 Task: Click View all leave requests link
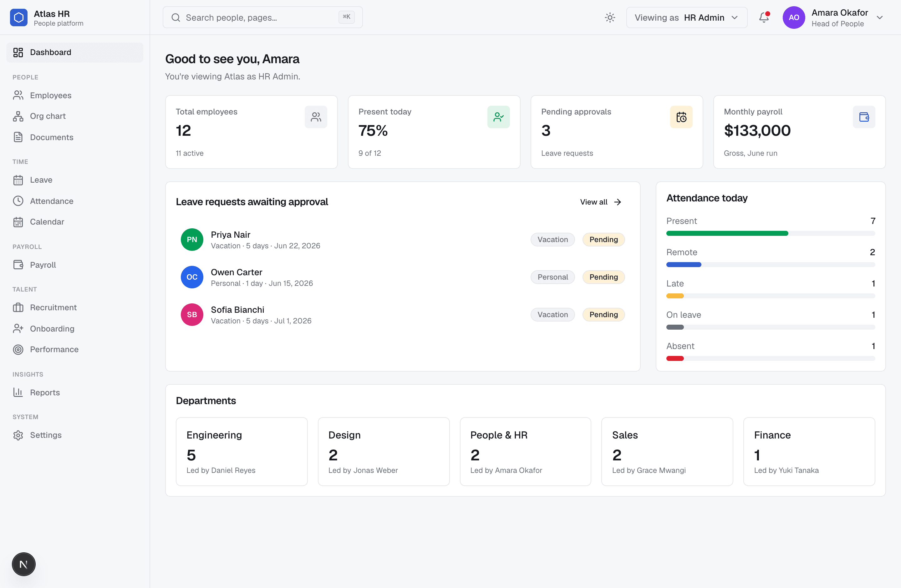pyautogui.click(x=601, y=202)
